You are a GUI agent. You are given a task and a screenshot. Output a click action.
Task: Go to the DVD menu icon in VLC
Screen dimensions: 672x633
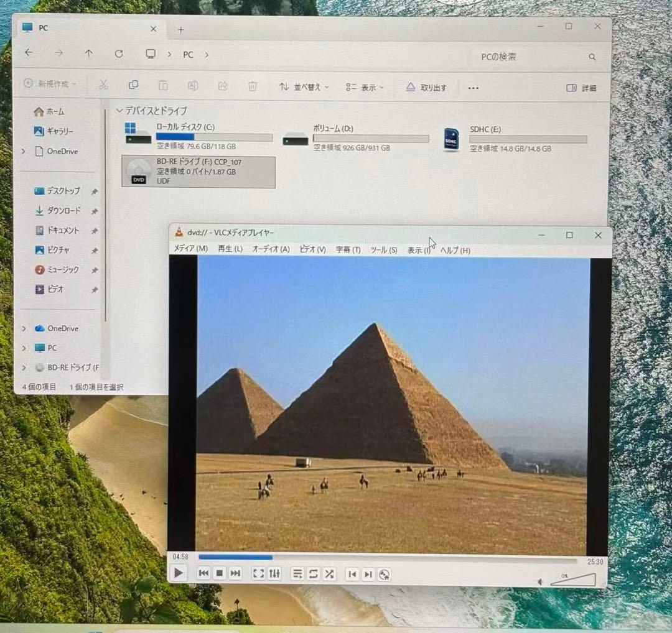[x=385, y=574]
